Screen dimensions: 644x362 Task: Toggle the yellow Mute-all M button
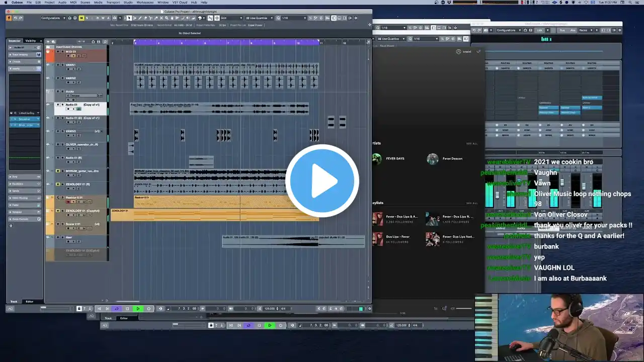click(82, 18)
